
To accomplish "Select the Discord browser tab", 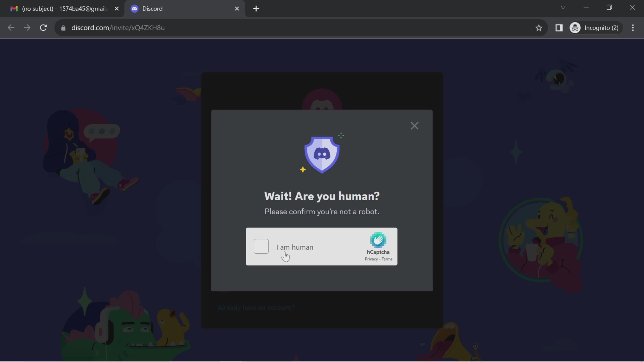I will pos(184,9).
